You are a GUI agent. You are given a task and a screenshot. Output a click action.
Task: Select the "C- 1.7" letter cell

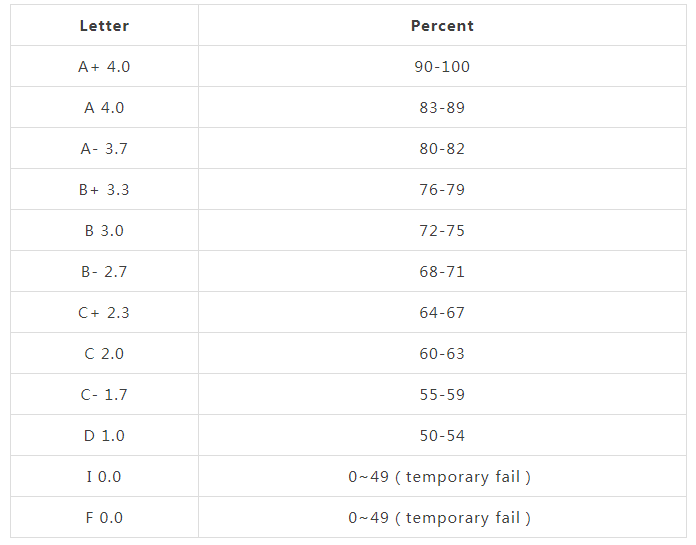(x=104, y=395)
